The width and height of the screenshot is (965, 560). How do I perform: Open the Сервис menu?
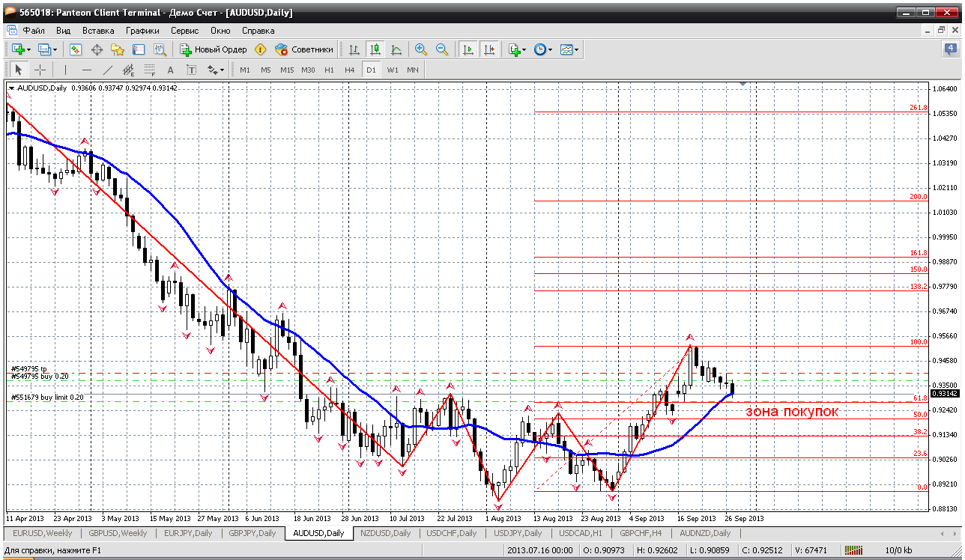[x=184, y=31]
